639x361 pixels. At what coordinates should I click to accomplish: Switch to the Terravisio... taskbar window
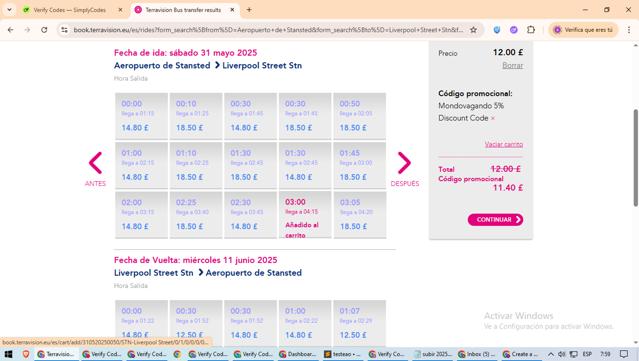tap(56, 354)
